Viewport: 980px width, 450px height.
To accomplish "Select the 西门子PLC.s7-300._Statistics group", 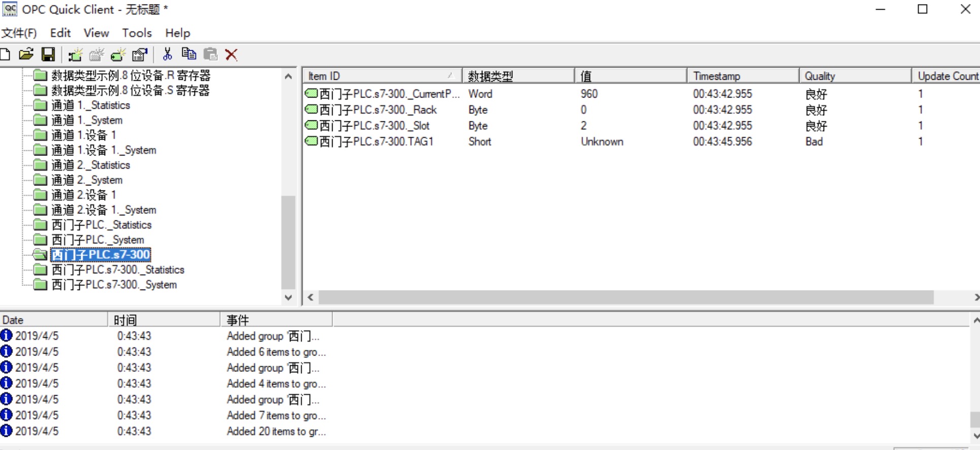I will [118, 270].
